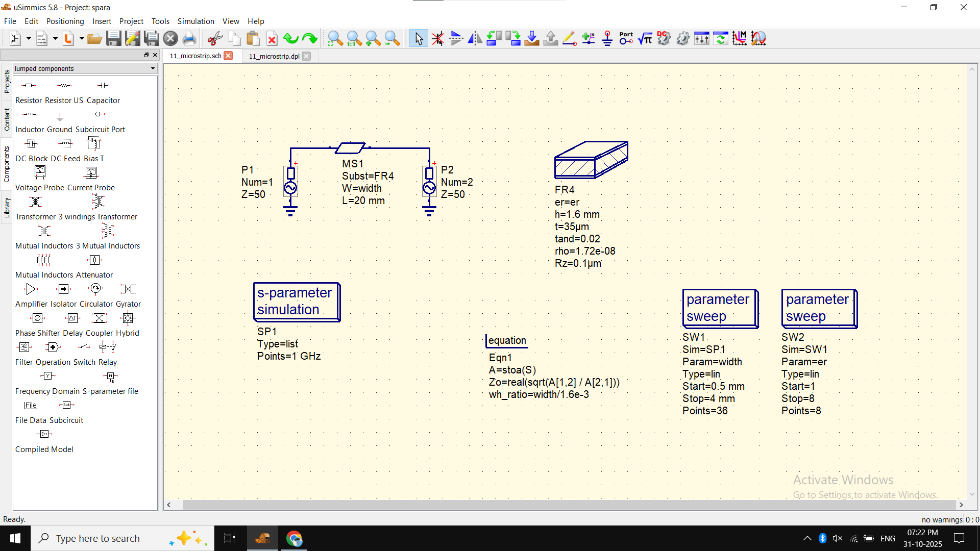980x551 pixels.
Task: Open the lumped components category dropdown
Action: [152, 68]
